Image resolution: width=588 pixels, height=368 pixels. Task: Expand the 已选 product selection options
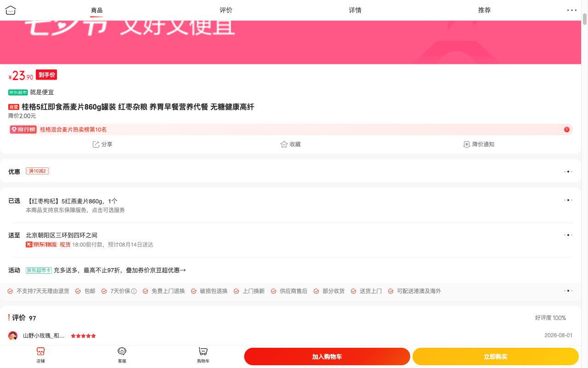click(x=568, y=200)
